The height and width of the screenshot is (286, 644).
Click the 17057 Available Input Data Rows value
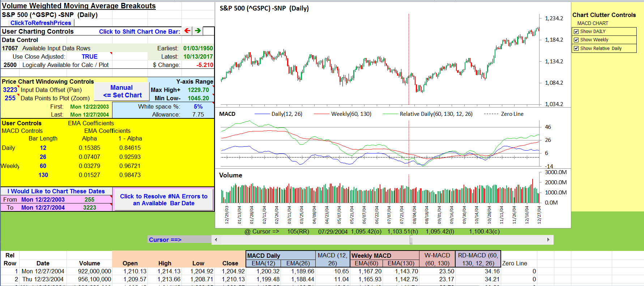(x=10, y=48)
